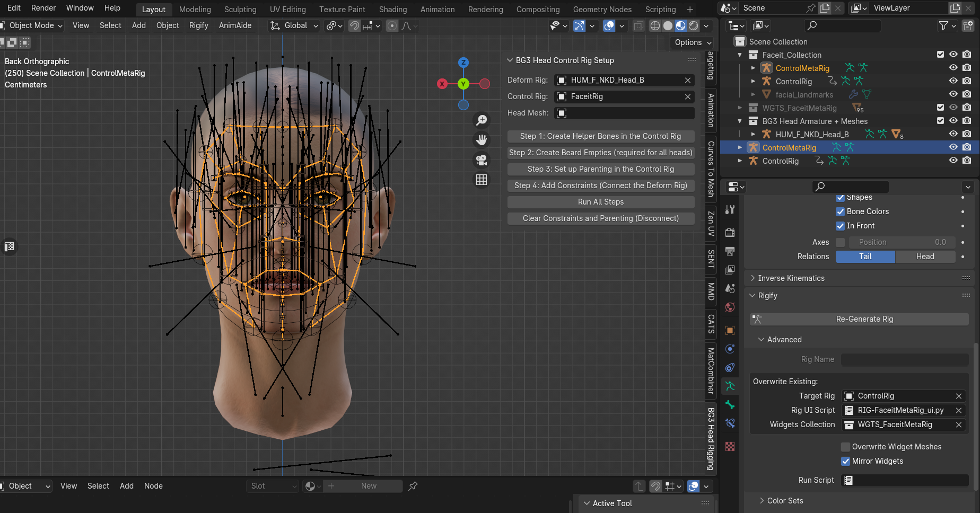Screen dimensions: 980x513
Task: Click Clear Constraints and Parenting button
Action: (x=601, y=218)
